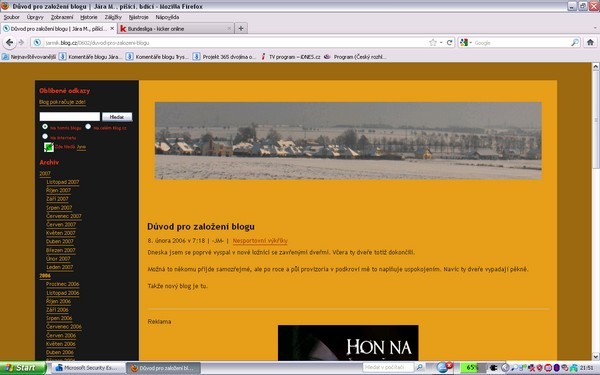The width and height of the screenshot is (600, 375).
Task: Open archive month 'Prosinec 2006'
Action: click(63, 284)
